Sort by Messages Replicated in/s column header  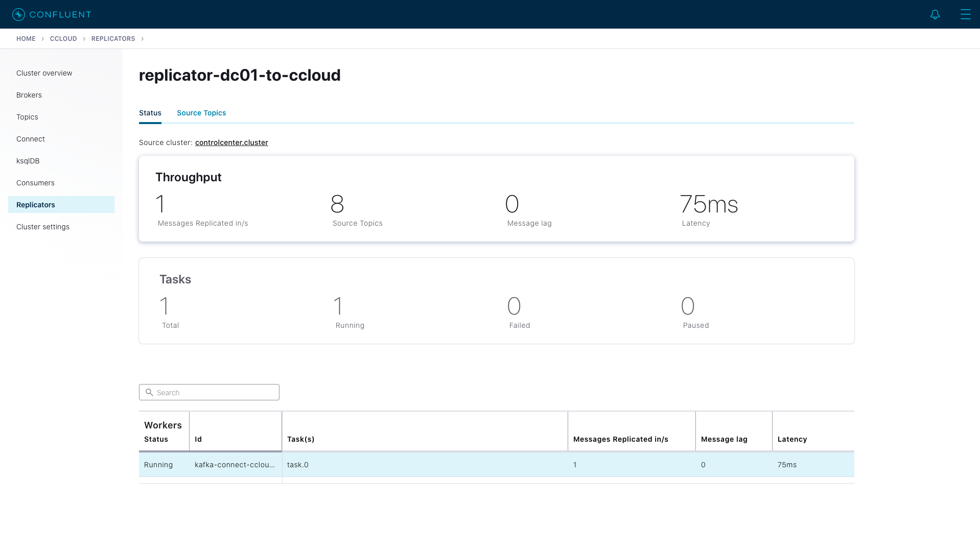coord(621,439)
